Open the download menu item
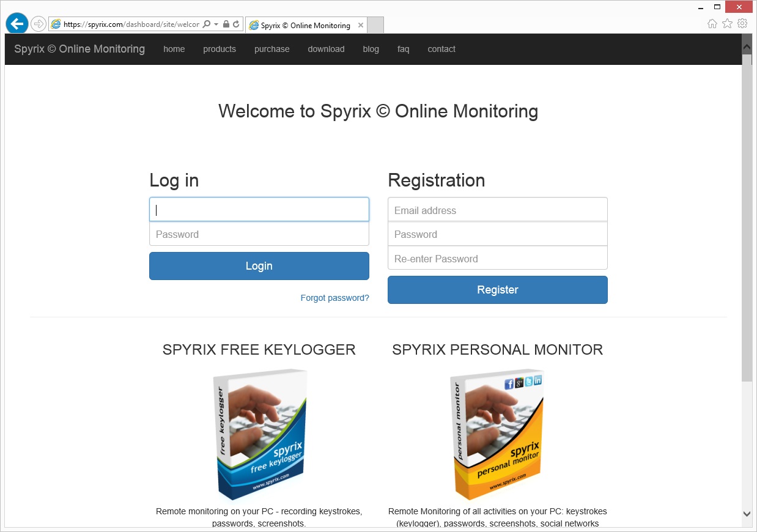The image size is (757, 532). point(326,49)
